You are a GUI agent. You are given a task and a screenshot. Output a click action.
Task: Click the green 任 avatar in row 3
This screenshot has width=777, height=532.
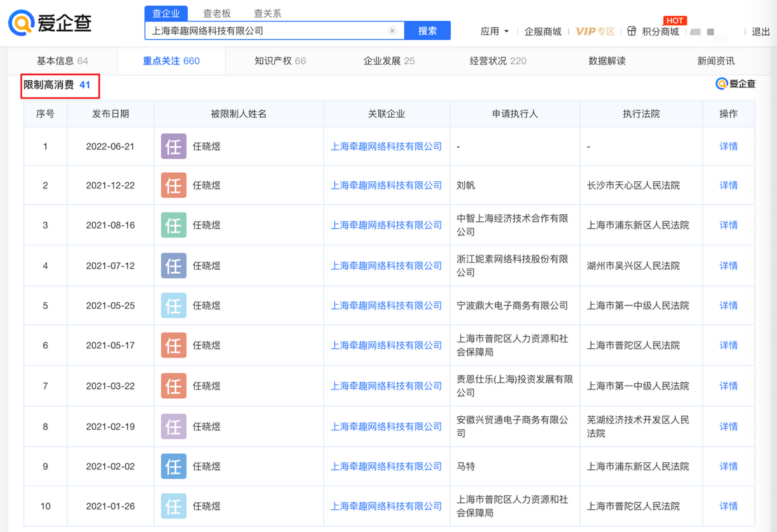point(173,225)
